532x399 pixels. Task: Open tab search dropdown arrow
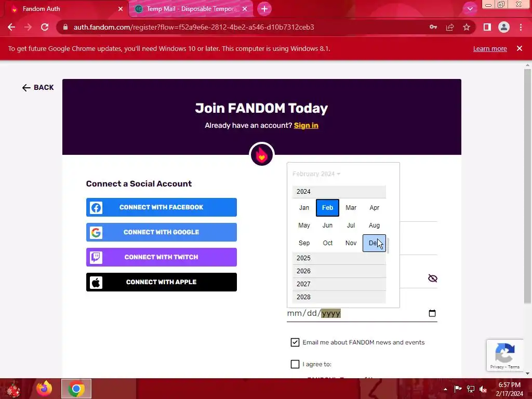point(470,9)
